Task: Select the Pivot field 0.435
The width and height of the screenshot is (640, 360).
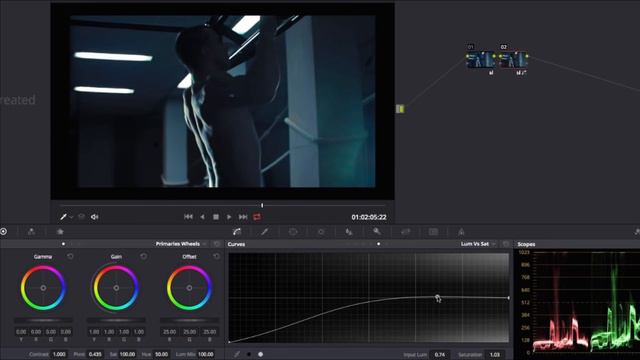Action: (x=95, y=354)
